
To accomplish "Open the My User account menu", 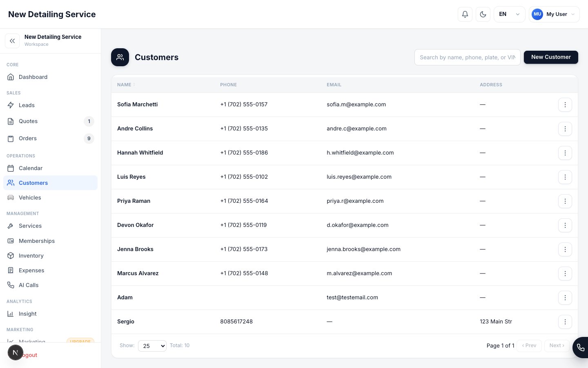I will [554, 14].
